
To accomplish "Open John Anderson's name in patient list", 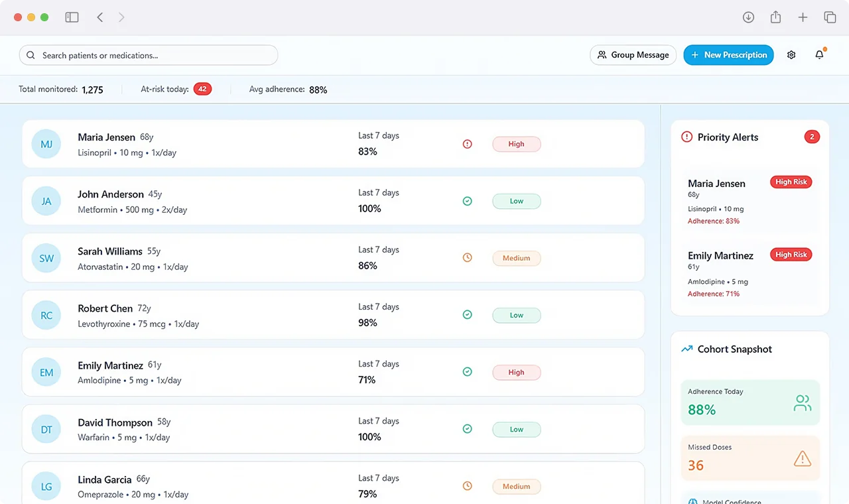I will [111, 194].
